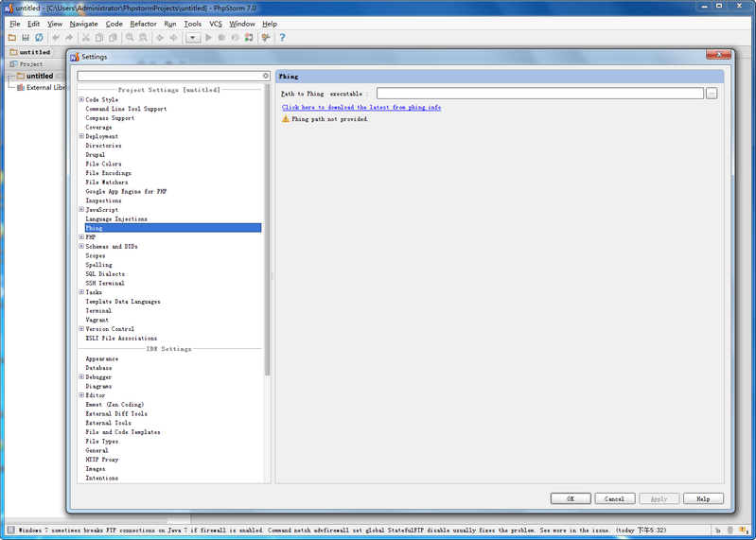Click the Path to Phing executable field
Viewport: 756px width, 540px height.
pyautogui.click(x=539, y=94)
